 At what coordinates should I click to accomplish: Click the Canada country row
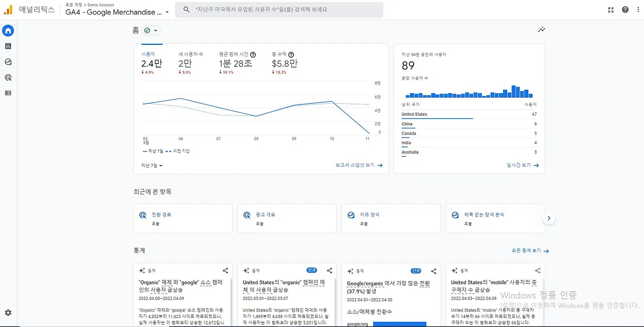469,134
